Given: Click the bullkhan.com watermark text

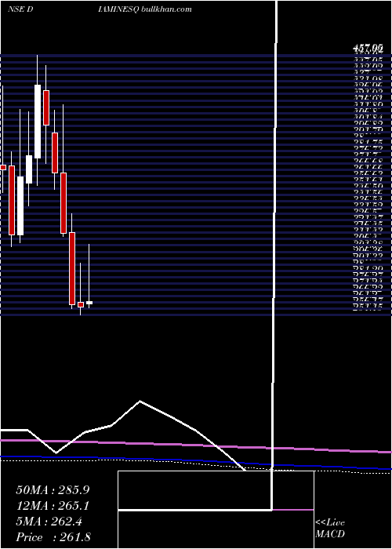Looking at the screenshot, I should pos(167,9).
